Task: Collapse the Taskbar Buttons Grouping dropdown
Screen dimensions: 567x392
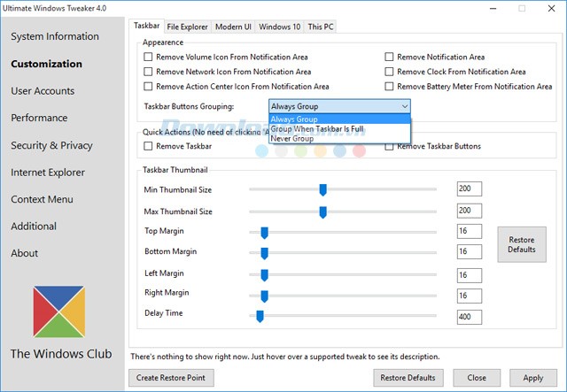Action: tap(405, 106)
